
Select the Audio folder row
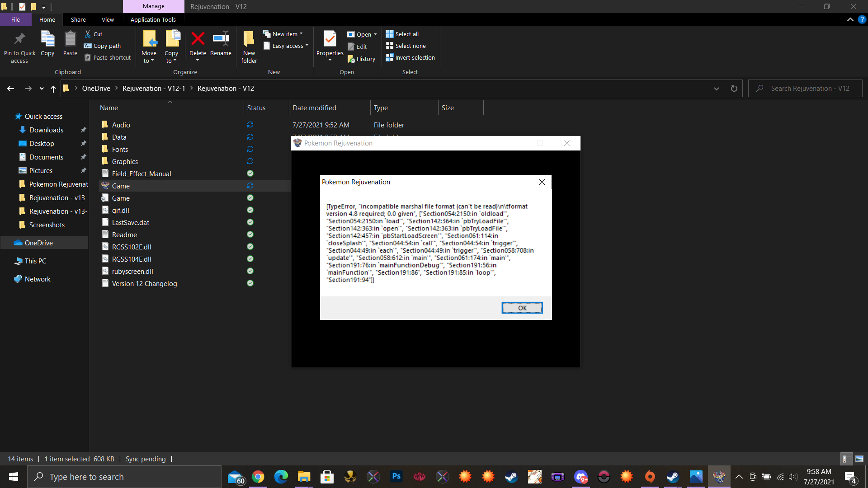click(x=194, y=125)
